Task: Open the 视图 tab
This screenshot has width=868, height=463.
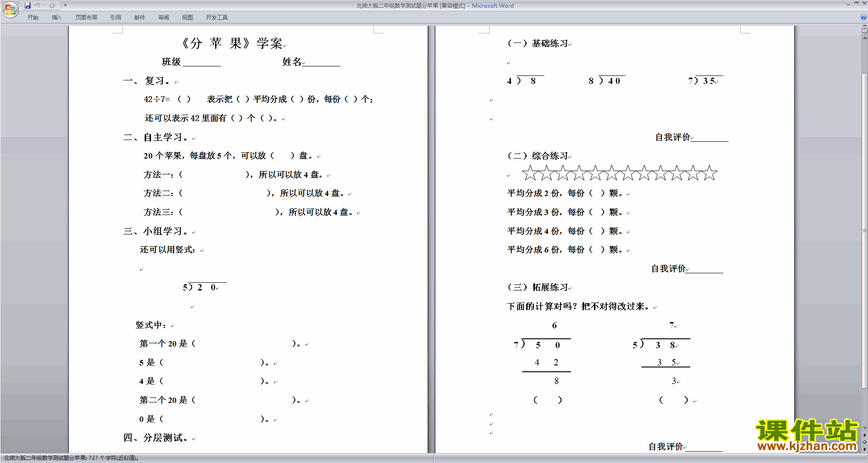Action: pos(188,18)
